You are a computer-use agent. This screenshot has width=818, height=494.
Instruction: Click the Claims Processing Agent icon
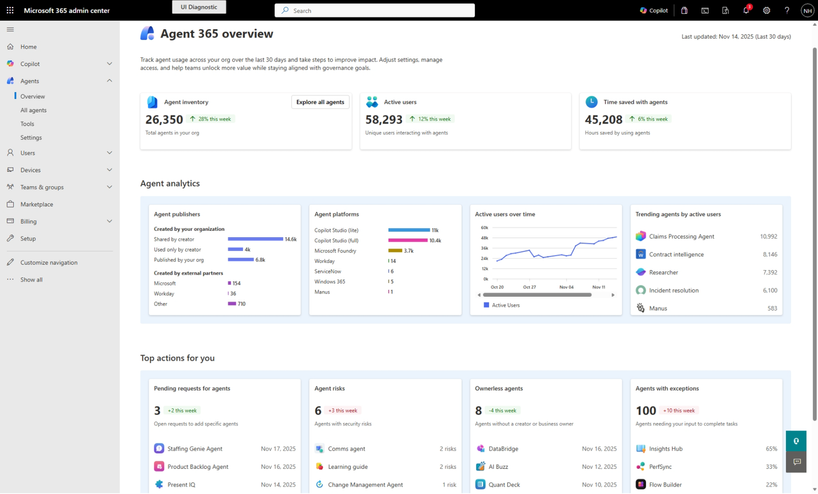(641, 236)
